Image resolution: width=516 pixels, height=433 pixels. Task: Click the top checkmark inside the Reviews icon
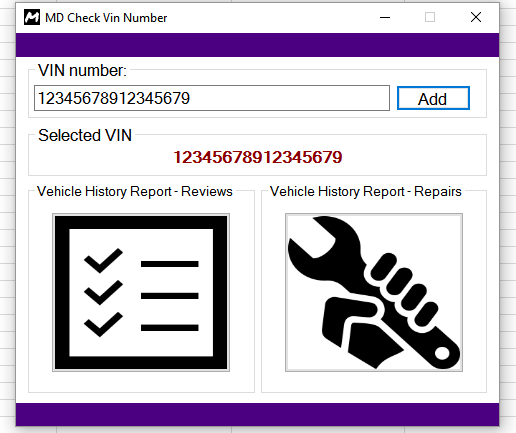[x=103, y=260]
